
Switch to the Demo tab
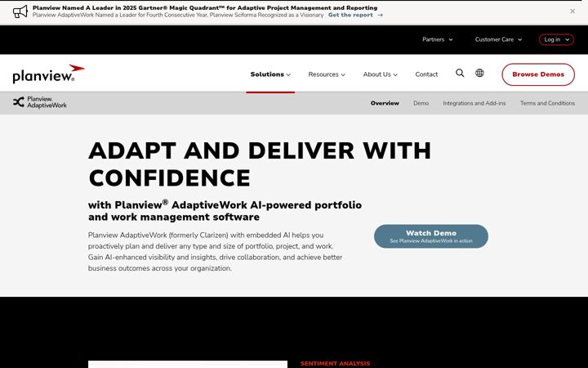[x=421, y=103]
